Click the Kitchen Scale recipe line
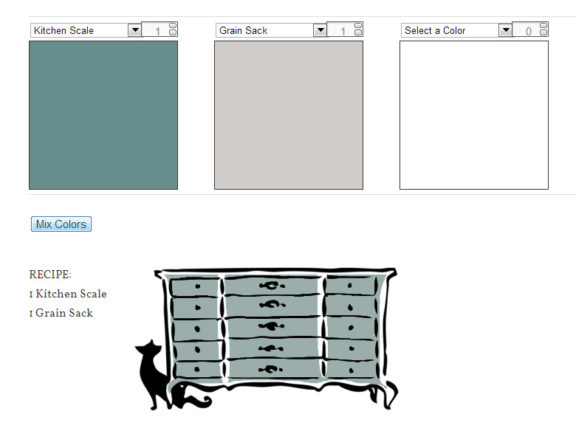Screen dimensions: 576x434 coord(68,294)
